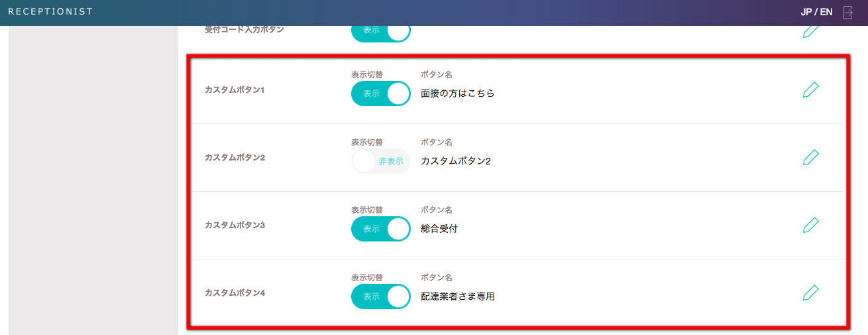
Task: Click the logout icon in header
Action: coord(848,12)
